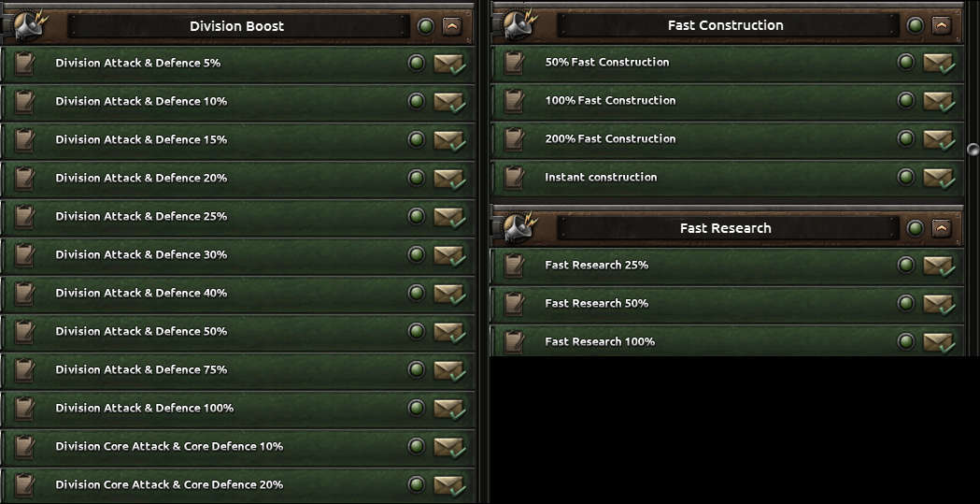Click clipboard icon for Instant construction

(x=514, y=177)
